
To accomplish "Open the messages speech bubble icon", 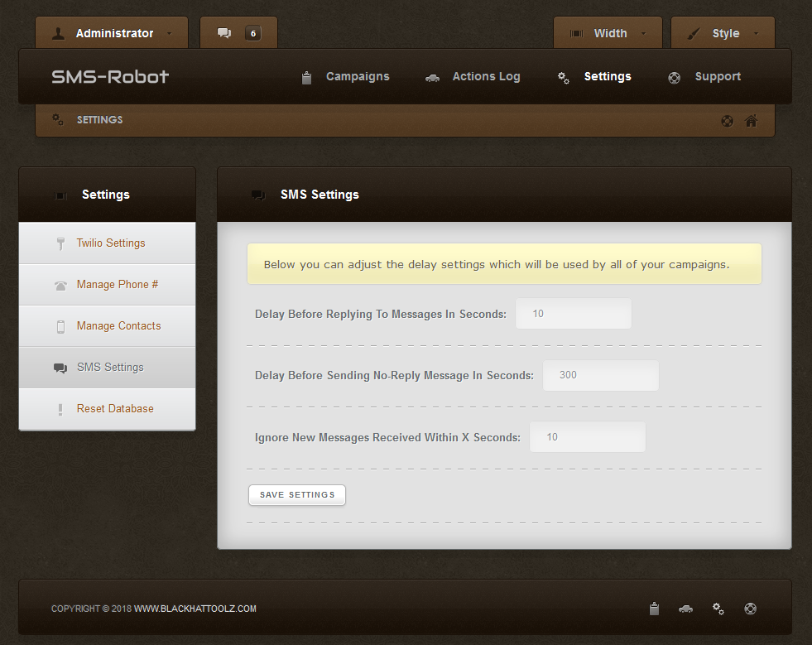I will (224, 33).
